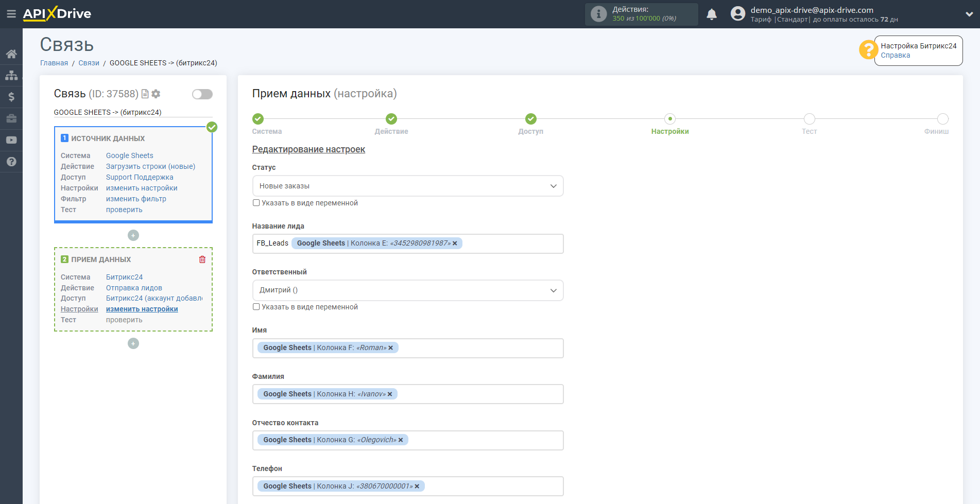Click inside the Фамилия field
980x504 pixels.
click(408, 394)
